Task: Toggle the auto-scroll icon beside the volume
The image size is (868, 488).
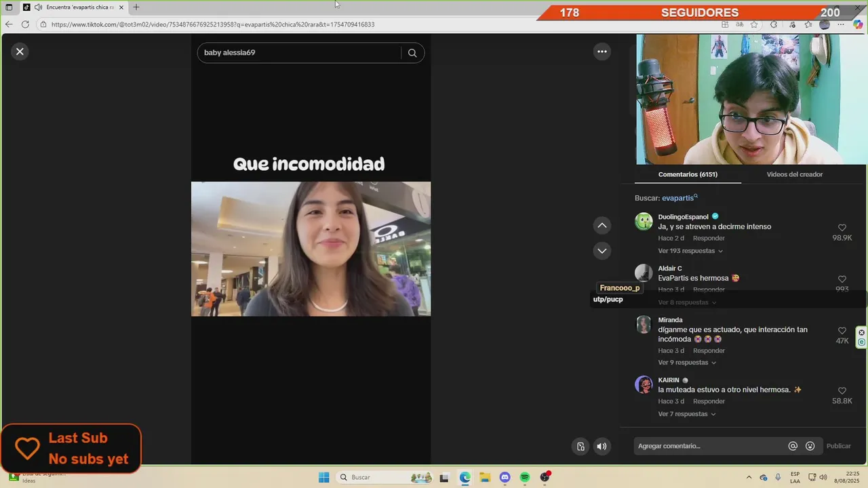Action: tap(580, 446)
